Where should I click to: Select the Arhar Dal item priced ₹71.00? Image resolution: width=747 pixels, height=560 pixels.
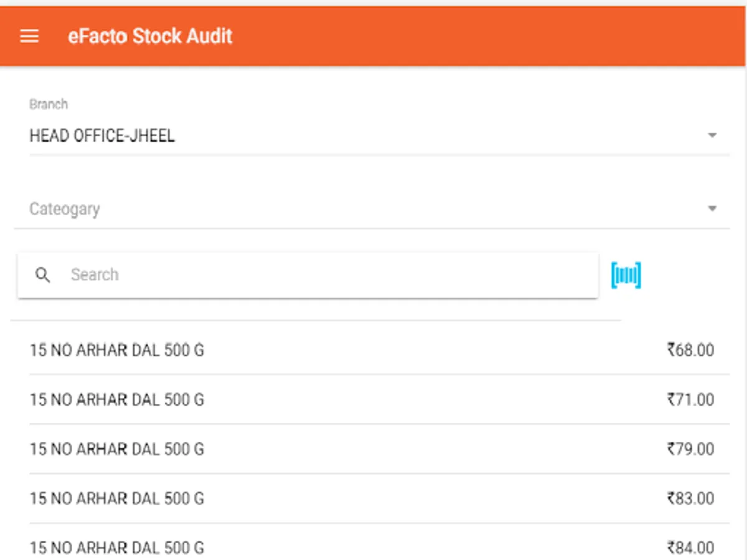pos(117,399)
